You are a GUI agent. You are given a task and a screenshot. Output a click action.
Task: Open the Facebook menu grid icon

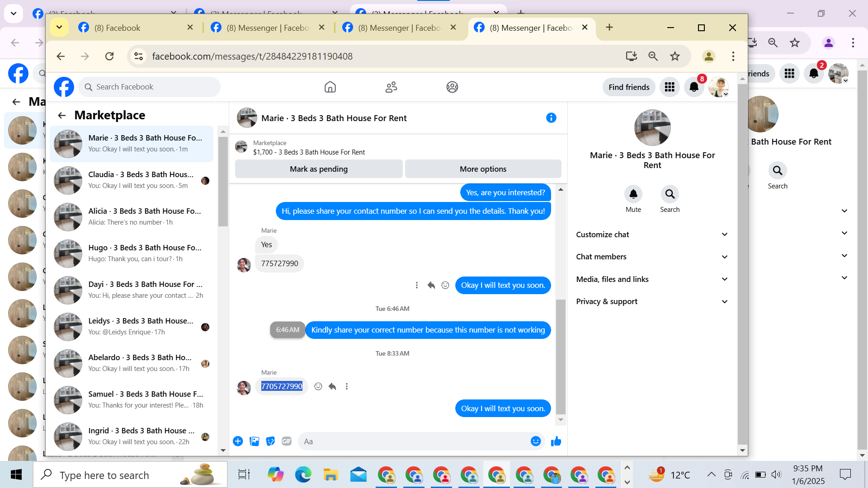point(670,87)
